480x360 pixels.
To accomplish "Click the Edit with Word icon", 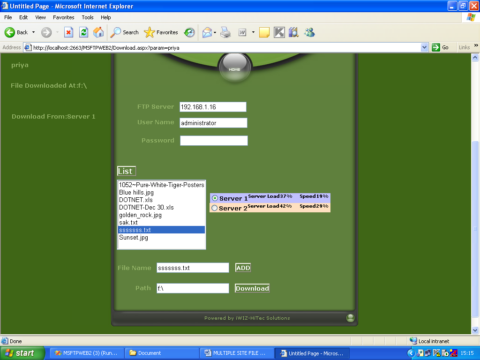I will pyautogui.click(x=242, y=32).
